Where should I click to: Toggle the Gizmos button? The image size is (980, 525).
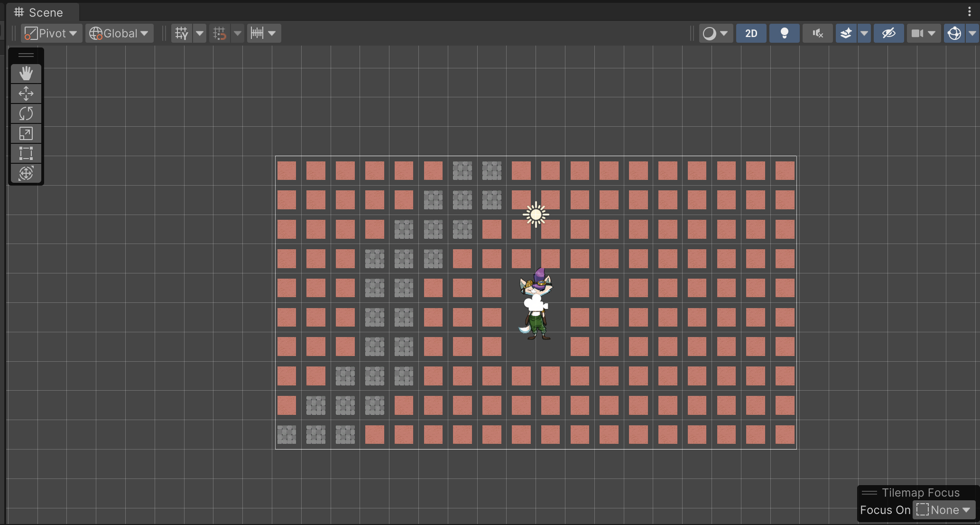pyautogui.click(x=954, y=33)
